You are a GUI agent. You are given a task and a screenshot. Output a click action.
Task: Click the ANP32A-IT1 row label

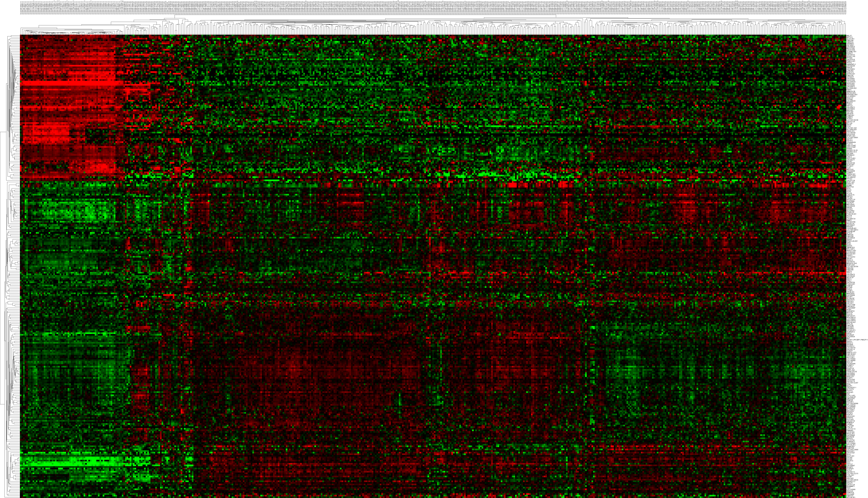click(x=851, y=316)
